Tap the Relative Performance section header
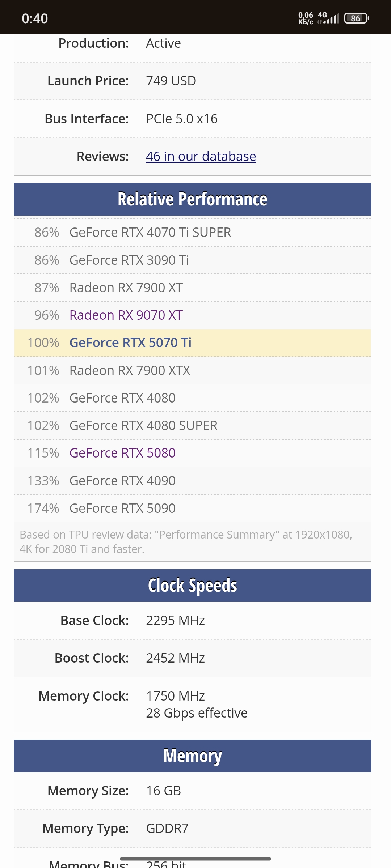The height and width of the screenshot is (868, 391). pos(193,199)
